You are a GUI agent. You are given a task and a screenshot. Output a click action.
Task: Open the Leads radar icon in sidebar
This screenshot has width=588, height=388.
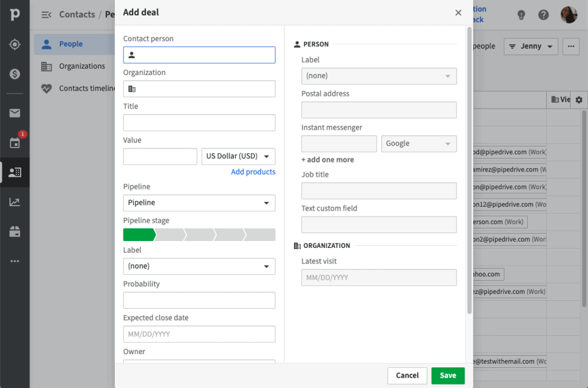coord(15,44)
